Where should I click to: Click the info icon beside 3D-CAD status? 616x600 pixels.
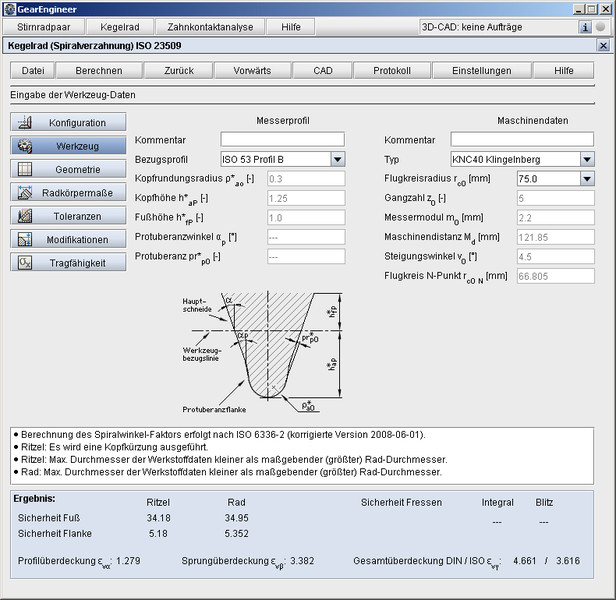585,27
